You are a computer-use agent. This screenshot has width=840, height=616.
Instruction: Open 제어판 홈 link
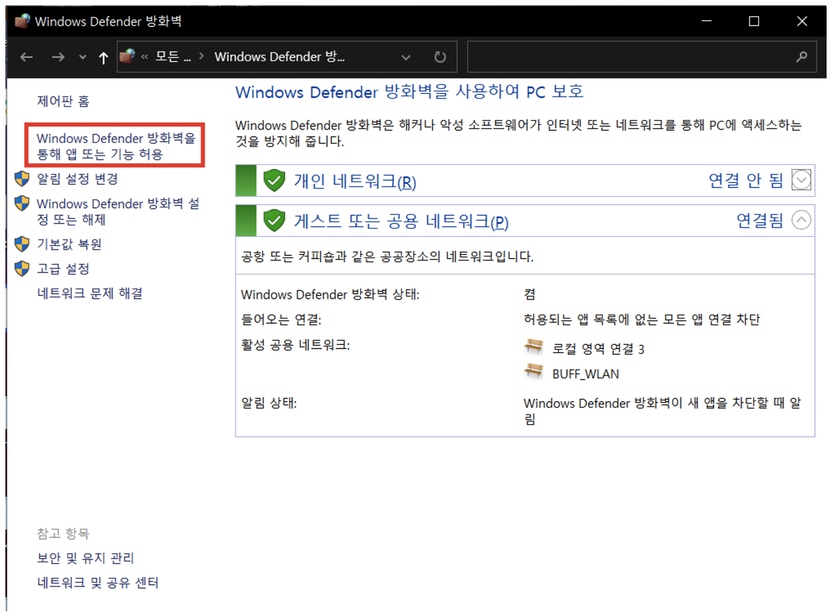(x=63, y=101)
